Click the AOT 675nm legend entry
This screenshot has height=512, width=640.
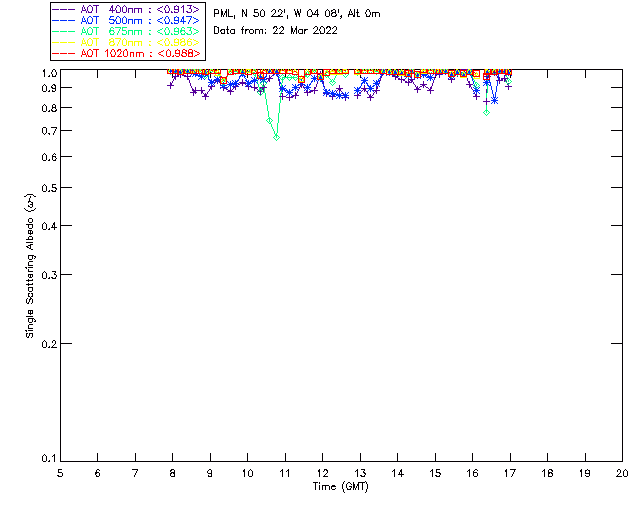click(x=126, y=31)
